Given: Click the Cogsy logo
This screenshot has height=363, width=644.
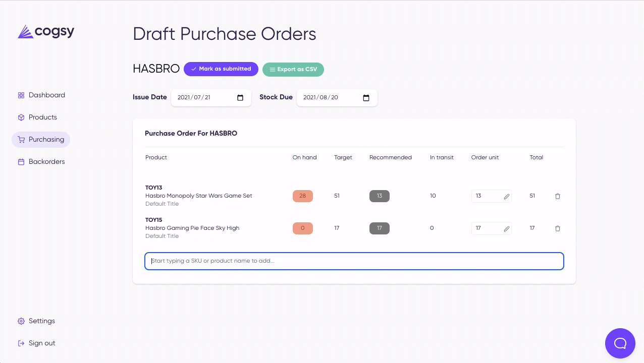Looking at the screenshot, I should [x=46, y=32].
